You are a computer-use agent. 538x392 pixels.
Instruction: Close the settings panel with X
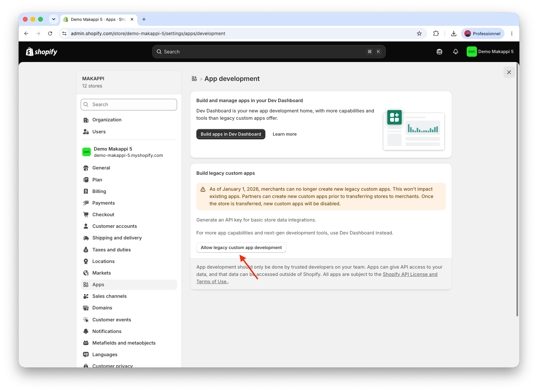[x=509, y=72]
